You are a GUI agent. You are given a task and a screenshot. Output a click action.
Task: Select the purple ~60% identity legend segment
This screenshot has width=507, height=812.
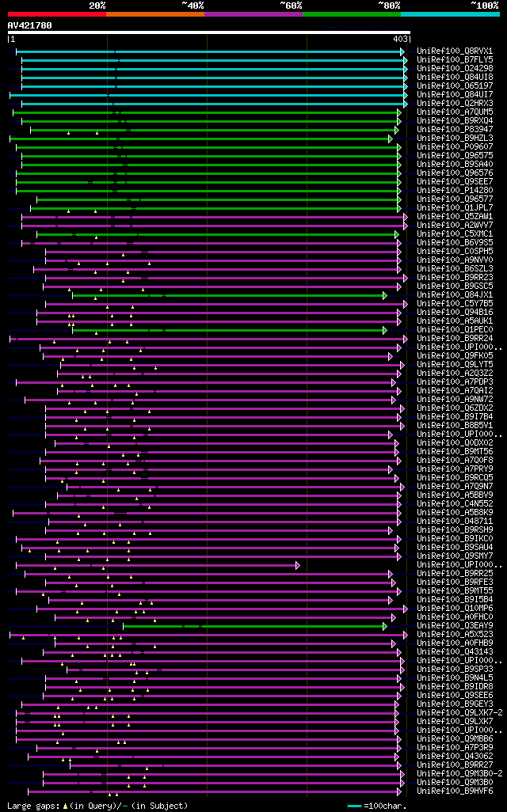click(253, 14)
